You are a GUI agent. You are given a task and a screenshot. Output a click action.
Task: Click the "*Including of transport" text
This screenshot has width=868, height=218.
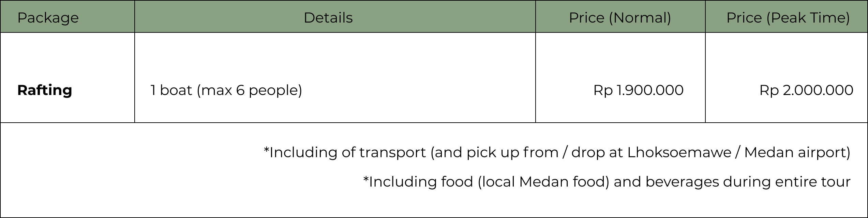pos(345,152)
